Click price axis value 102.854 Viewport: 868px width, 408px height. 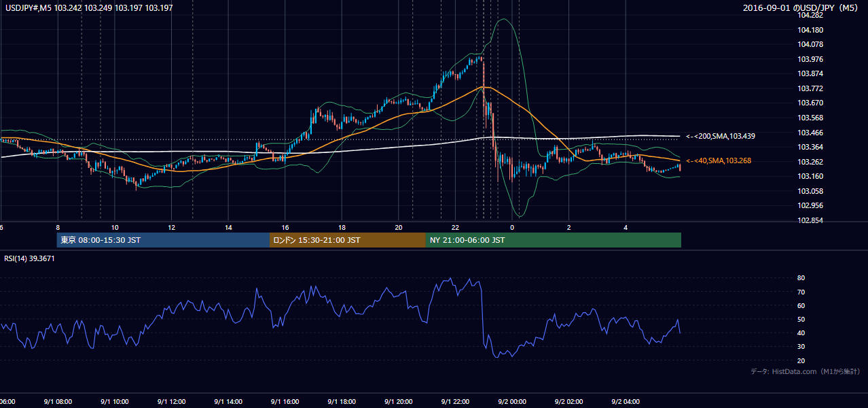[x=811, y=220]
